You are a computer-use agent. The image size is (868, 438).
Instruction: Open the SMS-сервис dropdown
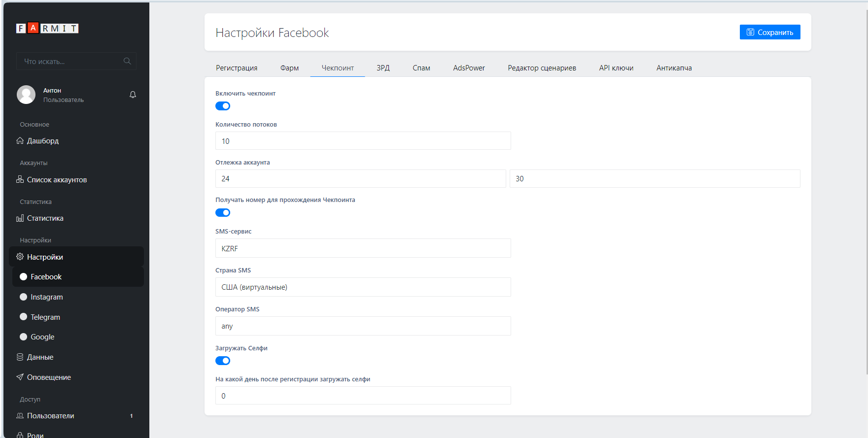pyautogui.click(x=363, y=248)
